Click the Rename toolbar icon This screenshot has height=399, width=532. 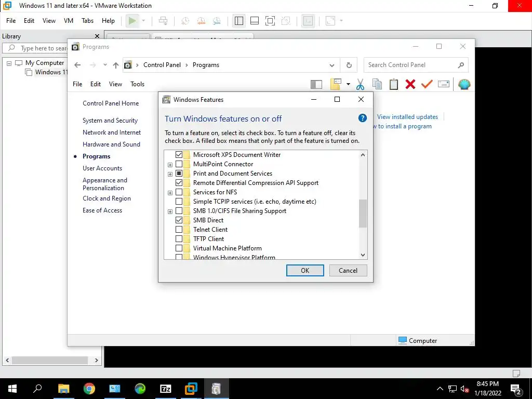tap(444, 84)
